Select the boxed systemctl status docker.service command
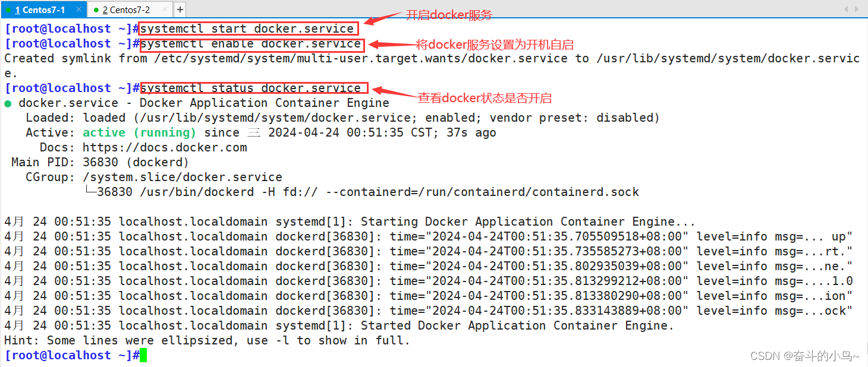Viewport: 868px width, 367px height. (x=254, y=87)
